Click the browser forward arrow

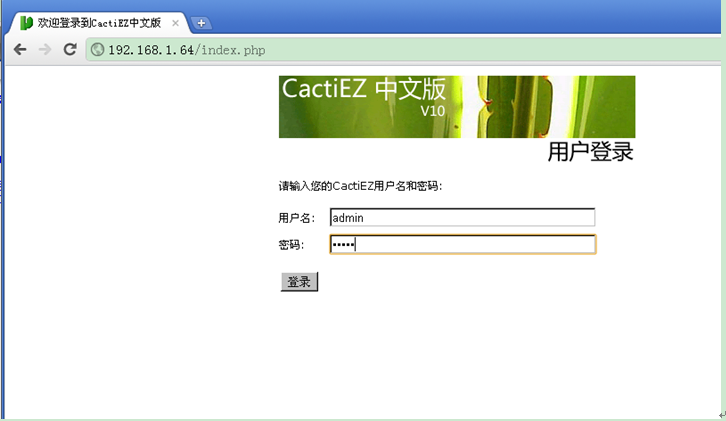point(45,49)
